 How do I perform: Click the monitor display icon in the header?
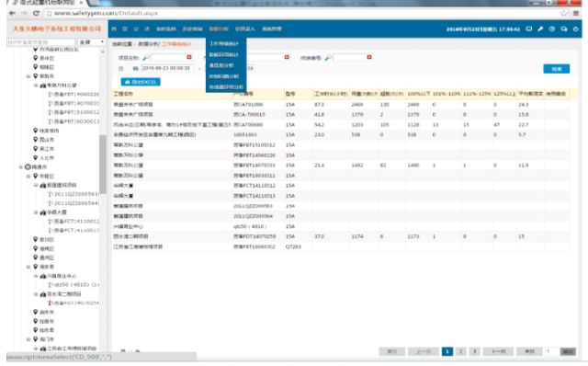pyautogui.click(x=529, y=29)
